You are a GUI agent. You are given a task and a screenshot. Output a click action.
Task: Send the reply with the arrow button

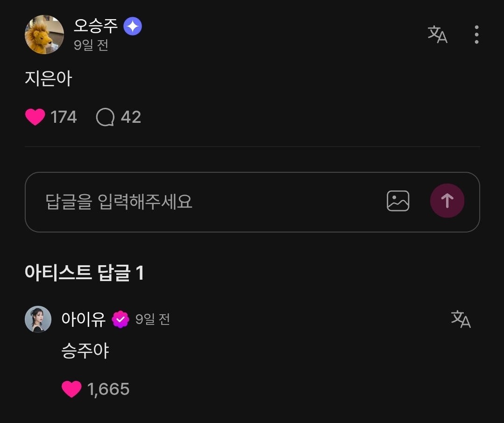[447, 201]
